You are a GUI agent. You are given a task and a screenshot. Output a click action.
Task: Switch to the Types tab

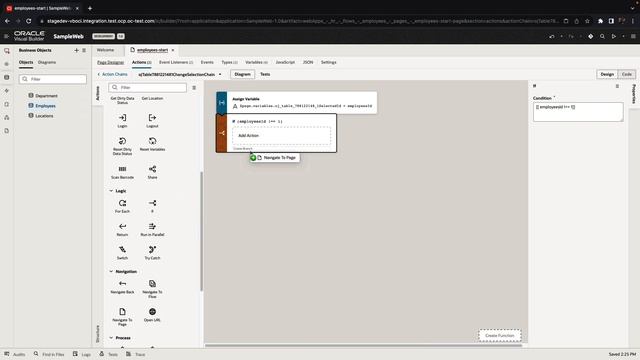[229, 62]
